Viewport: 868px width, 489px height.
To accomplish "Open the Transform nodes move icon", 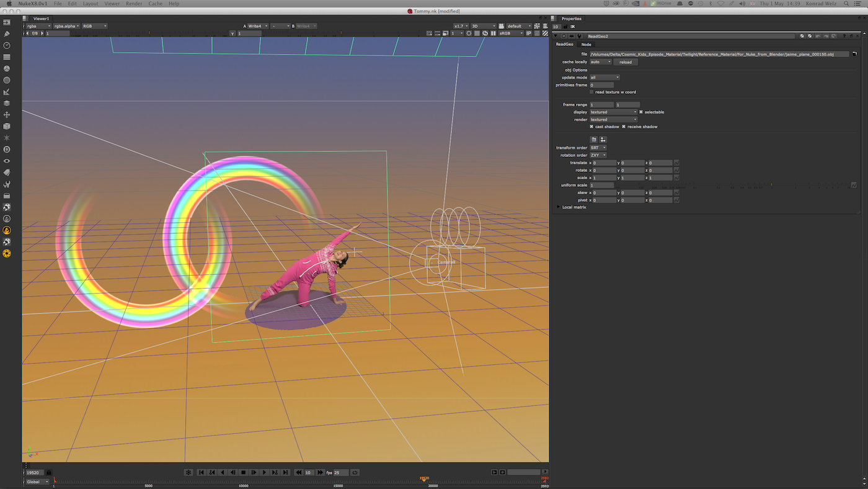I will (7, 115).
